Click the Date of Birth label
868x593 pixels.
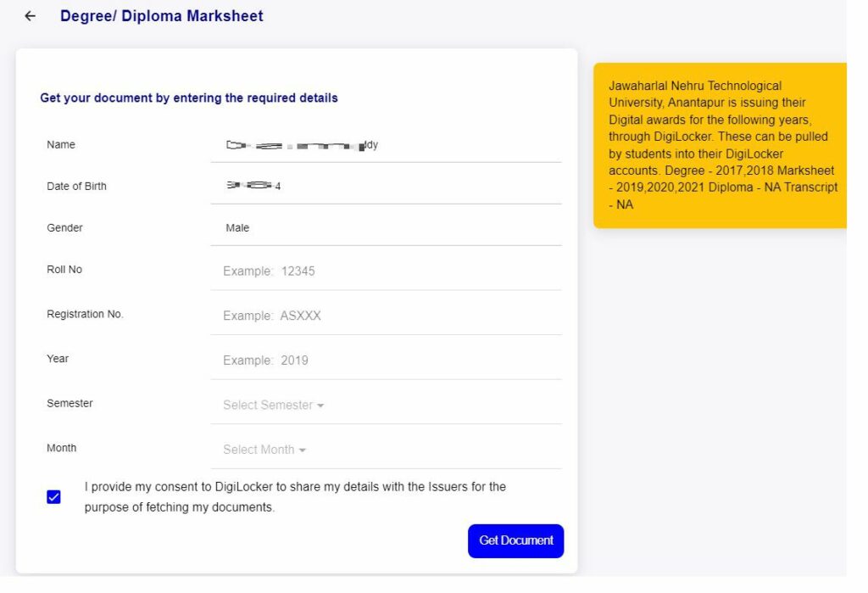click(76, 187)
